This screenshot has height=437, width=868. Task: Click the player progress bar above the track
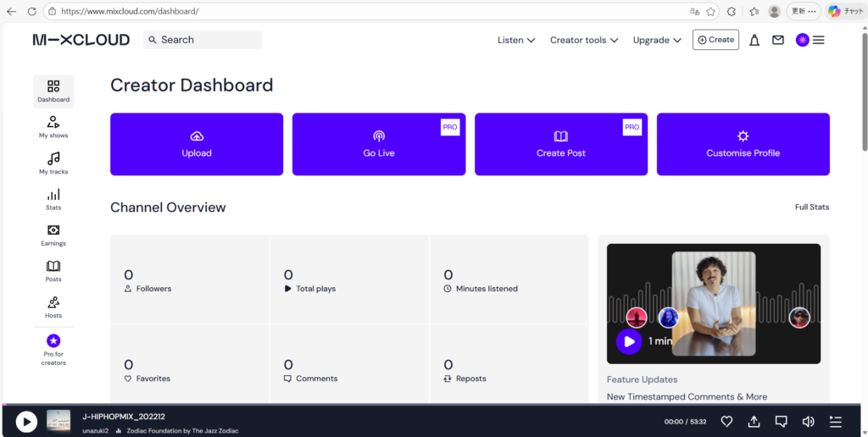(x=424, y=405)
